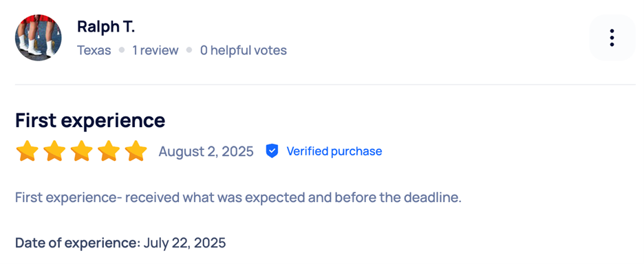The image size is (644, 264).
Task: Open Ralph T.'s profile picture
Action: coord(39,38)
